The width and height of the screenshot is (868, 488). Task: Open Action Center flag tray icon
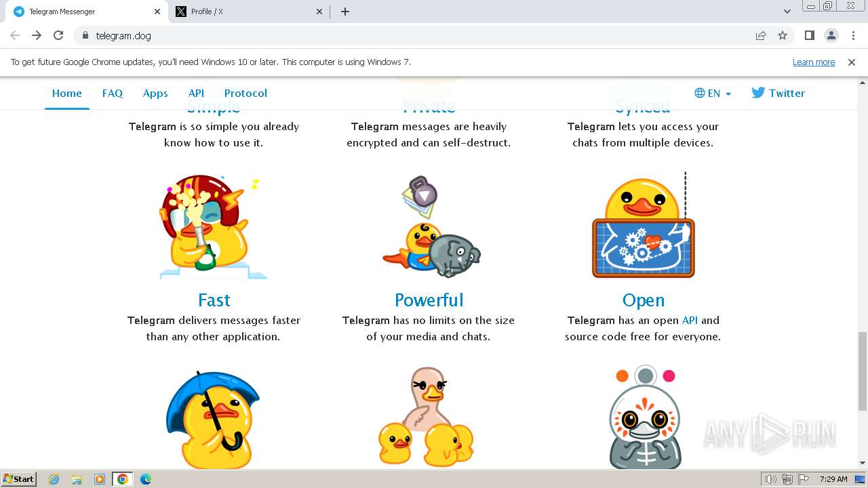[803, 479]
